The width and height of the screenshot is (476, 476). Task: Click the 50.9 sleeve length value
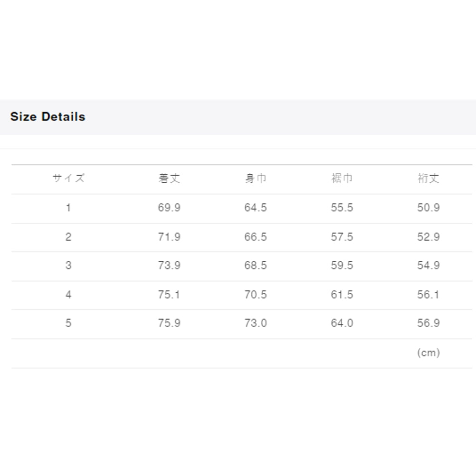click(x=428, y=208)
